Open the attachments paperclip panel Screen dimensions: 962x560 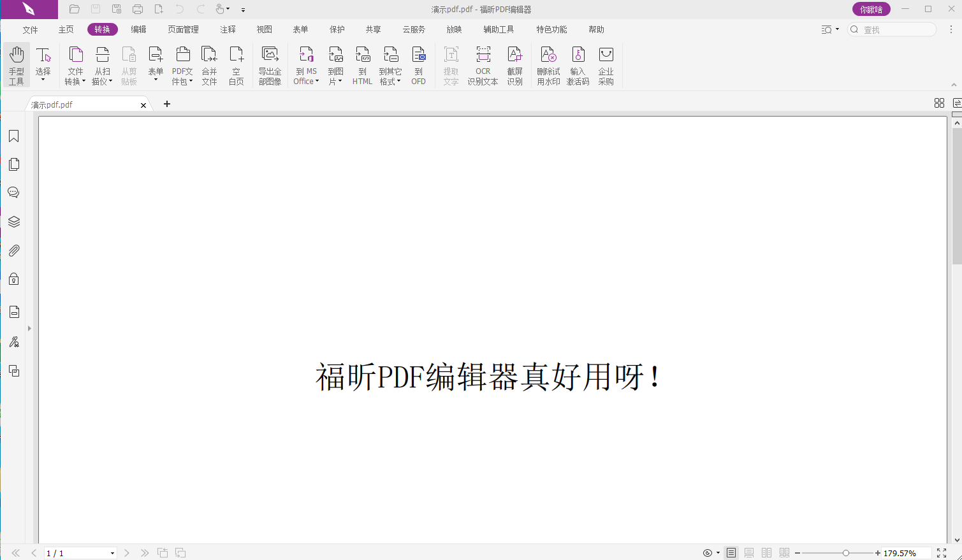(13, 250)
